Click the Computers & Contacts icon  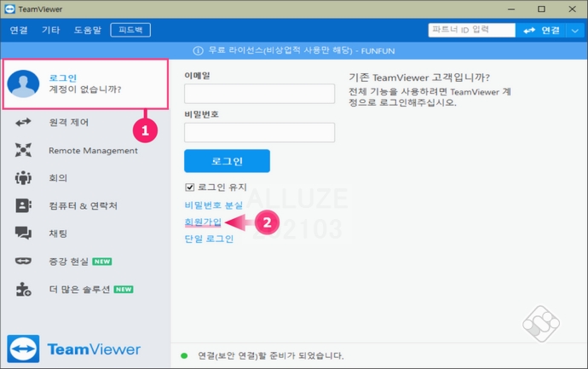click(x=23, y=205)
